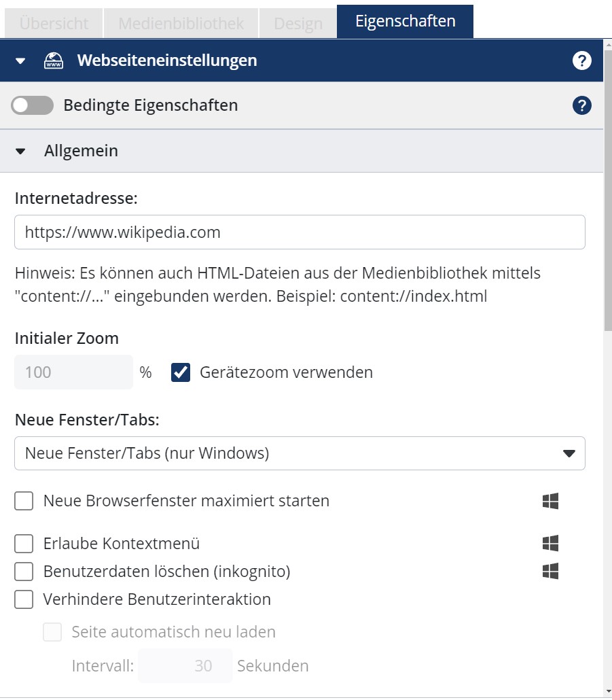The height and width of the screenshot is (700, 612).
Task: Switch to the Design tab
Action: click(298, 22)
